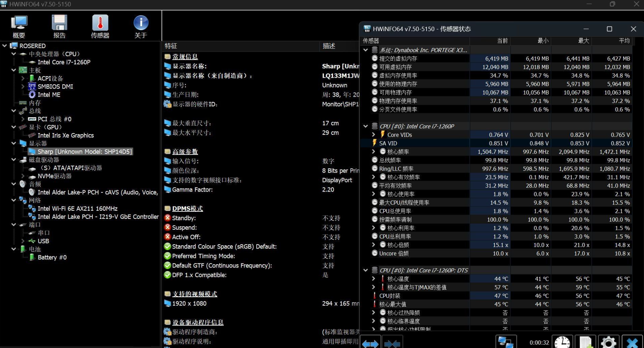The height and width of the screenshot is (348, 644).
Task: Select Intel Iris Xe Graphics in tree
Action: pyautogui.click(x=66, y=136)
